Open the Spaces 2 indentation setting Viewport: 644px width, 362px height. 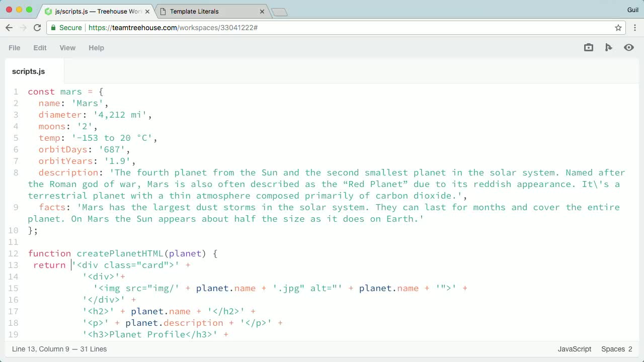click(616, 349)
